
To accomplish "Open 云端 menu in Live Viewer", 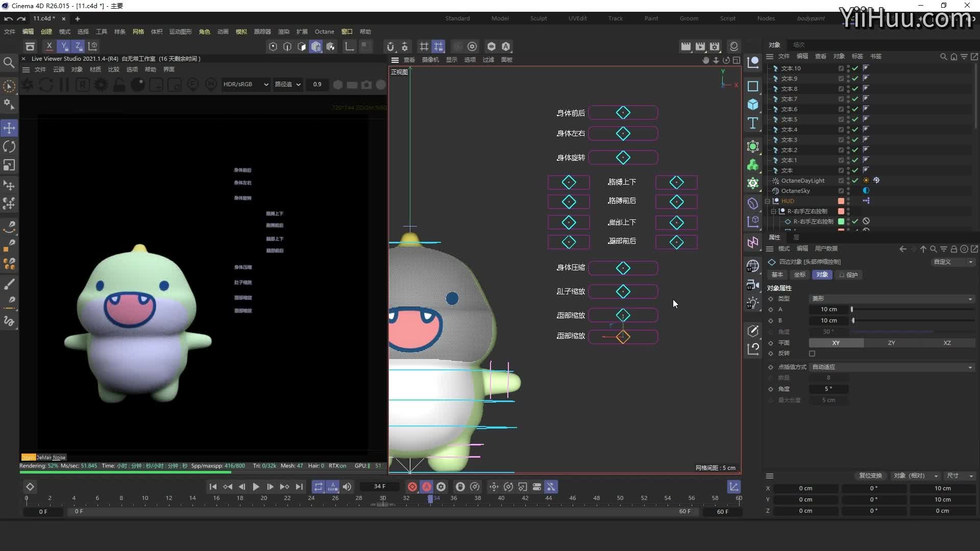I will pos(59,69).
